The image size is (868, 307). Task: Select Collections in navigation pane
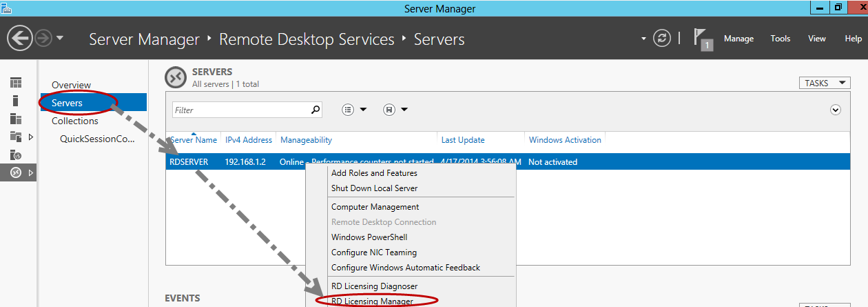(75, 121)
